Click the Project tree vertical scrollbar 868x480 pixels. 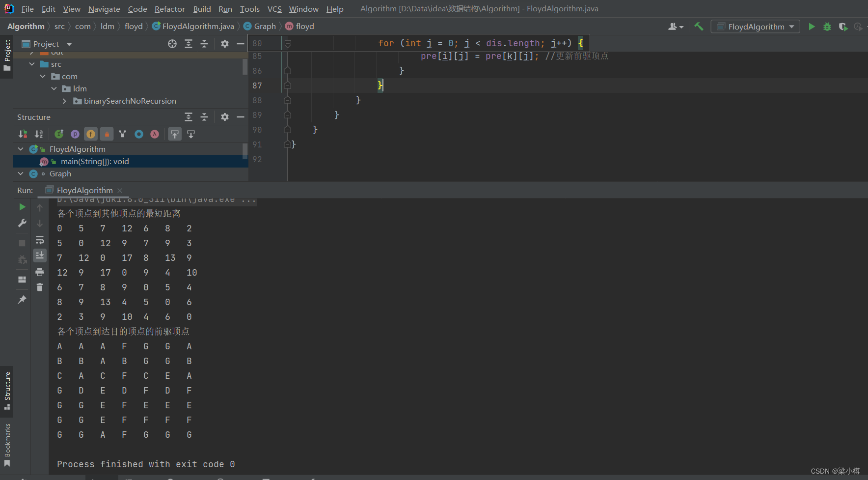(244, 66)
